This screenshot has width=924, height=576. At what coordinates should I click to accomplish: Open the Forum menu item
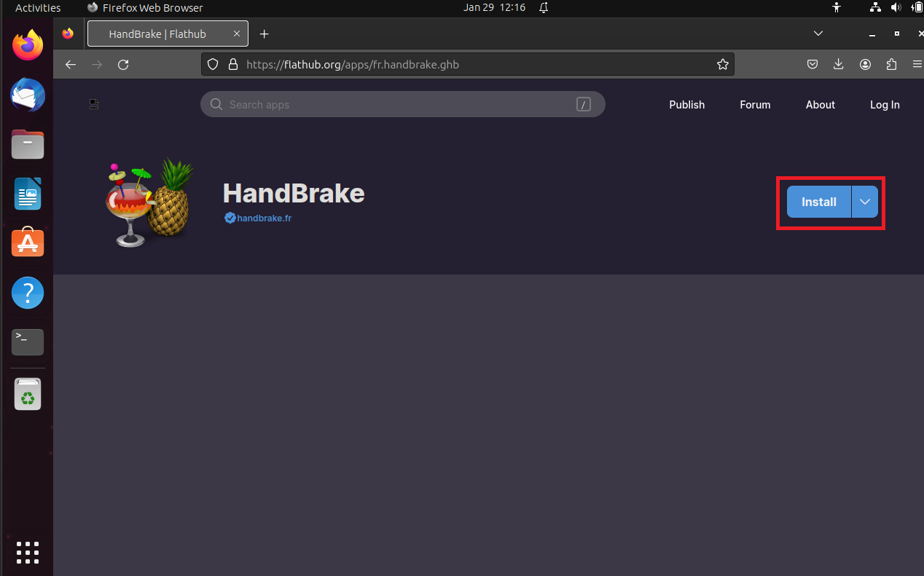pyautogui.click(x=755, y=104)
